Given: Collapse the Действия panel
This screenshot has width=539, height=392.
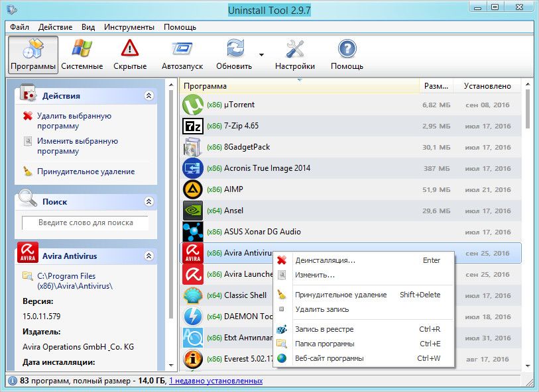Looking at the screenshot, I should point(149,96).
